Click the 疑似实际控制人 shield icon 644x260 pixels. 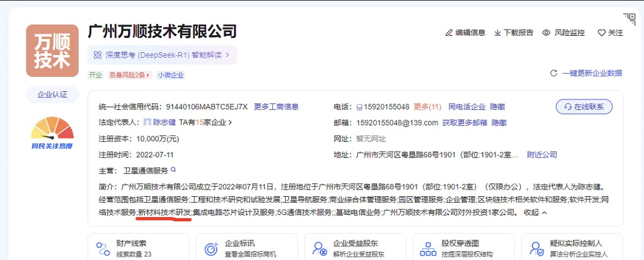pyautogui.click(x=537, y=248)
